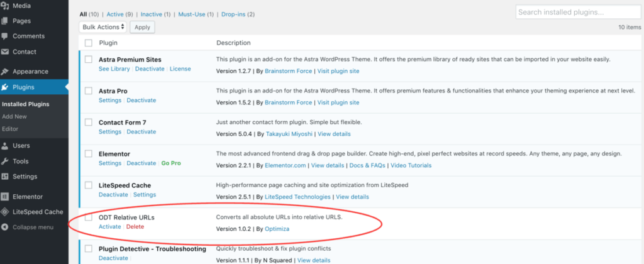Viewport: 644px width, 264px height.
Task: Open Takayuki Miyoshi author link
Action: click(x=289, y=134)
